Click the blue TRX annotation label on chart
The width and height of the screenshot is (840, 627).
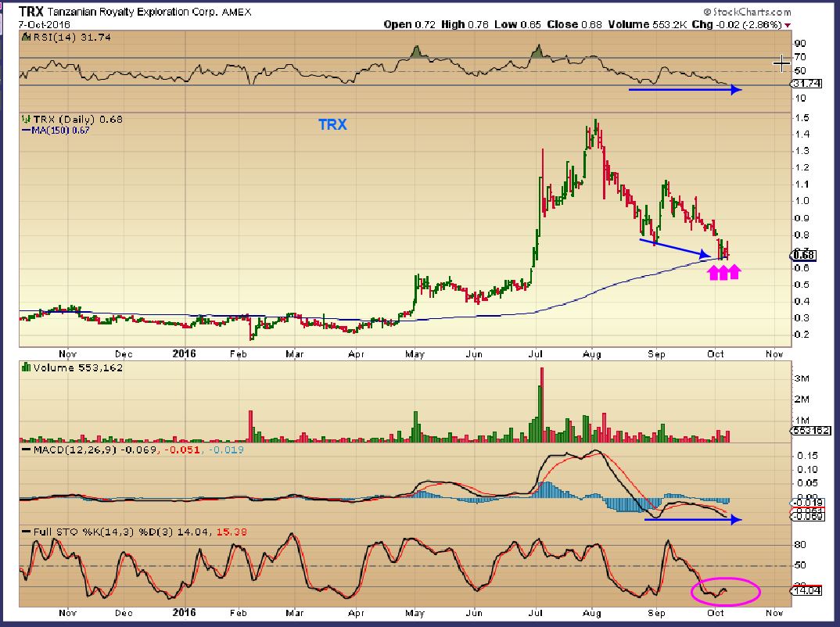click(x=332, y=125)
